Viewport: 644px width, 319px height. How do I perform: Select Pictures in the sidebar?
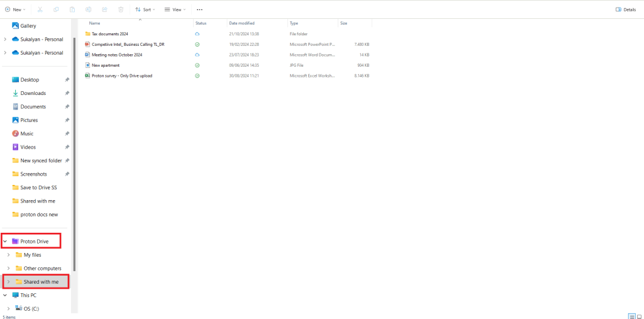tap(29, 120)
